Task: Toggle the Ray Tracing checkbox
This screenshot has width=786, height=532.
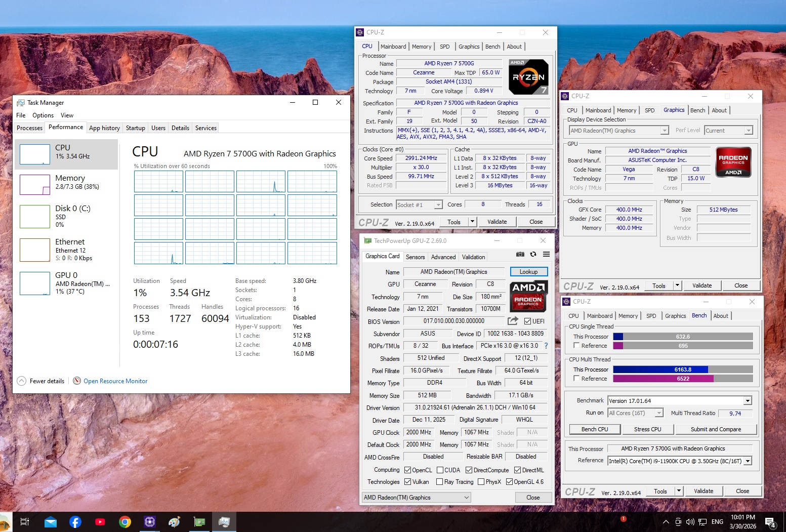Action: pos(439,482)
